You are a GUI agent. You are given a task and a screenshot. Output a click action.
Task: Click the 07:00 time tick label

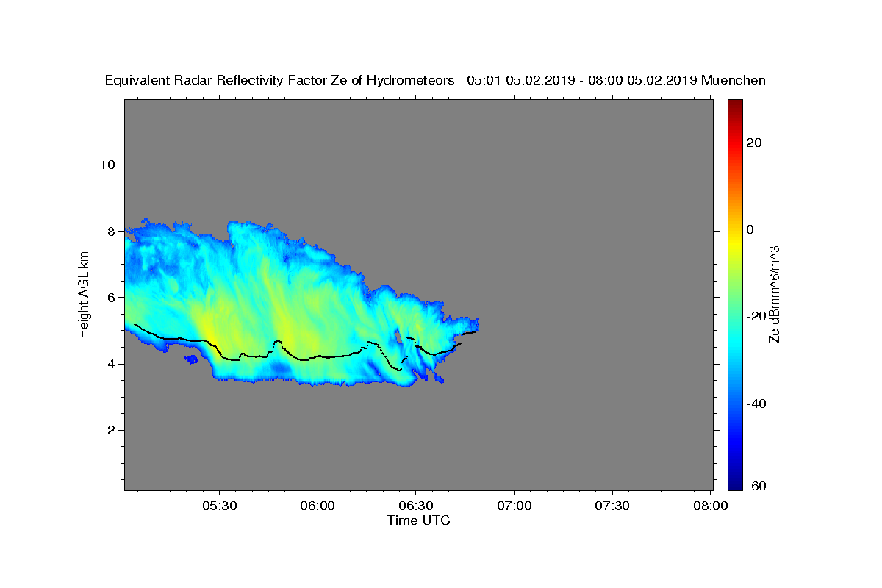[x=514, y=506]
